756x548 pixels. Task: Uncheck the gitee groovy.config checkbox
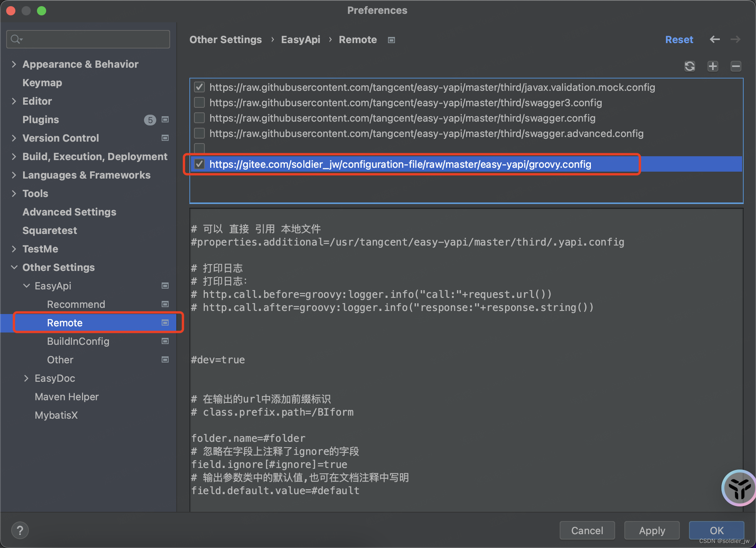[199, 164]
